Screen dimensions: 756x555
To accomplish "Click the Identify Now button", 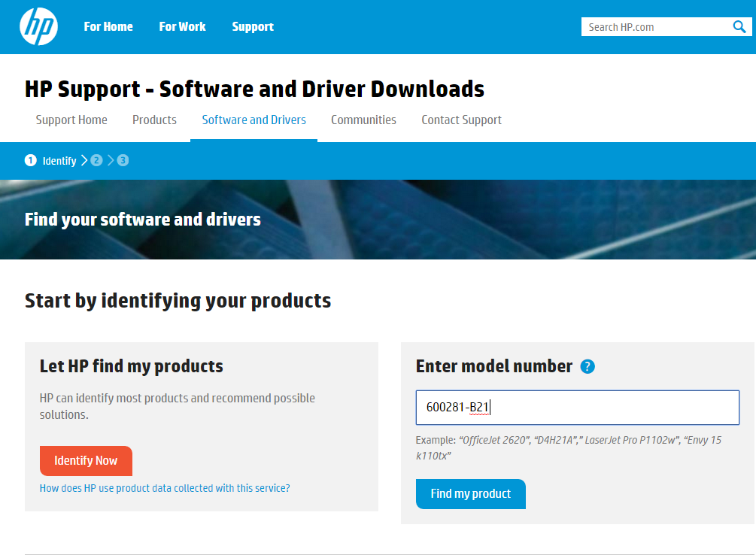I will click(x=86, y=461).
